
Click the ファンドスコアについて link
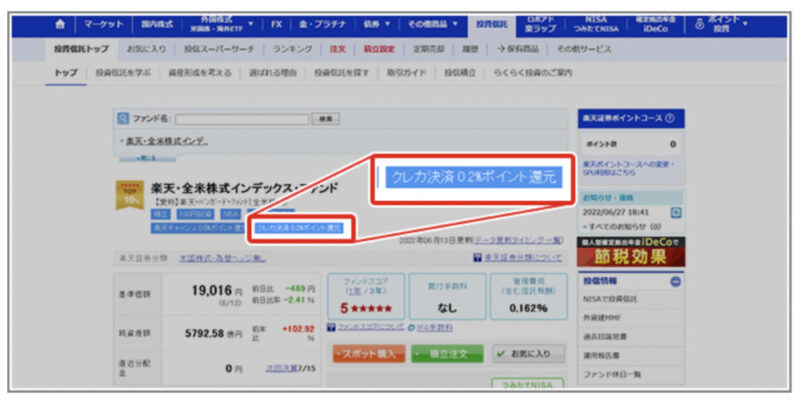click(370, 327)
